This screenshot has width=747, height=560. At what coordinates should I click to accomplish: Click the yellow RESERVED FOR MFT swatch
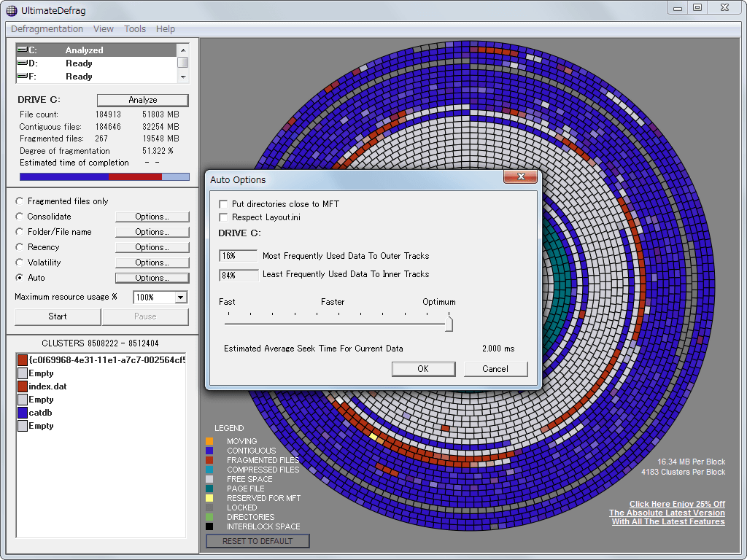click(x=209, y=498)
